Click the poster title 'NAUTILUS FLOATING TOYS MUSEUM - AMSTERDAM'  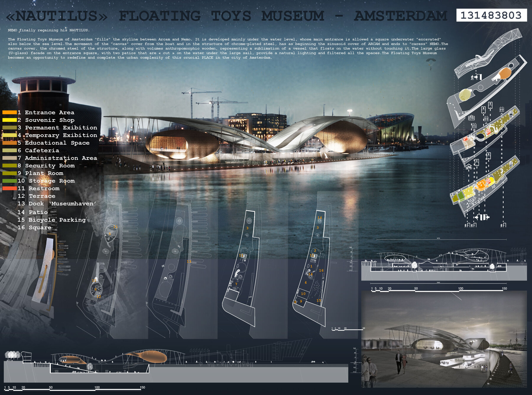pyautogui.click(x=227, y=16)
